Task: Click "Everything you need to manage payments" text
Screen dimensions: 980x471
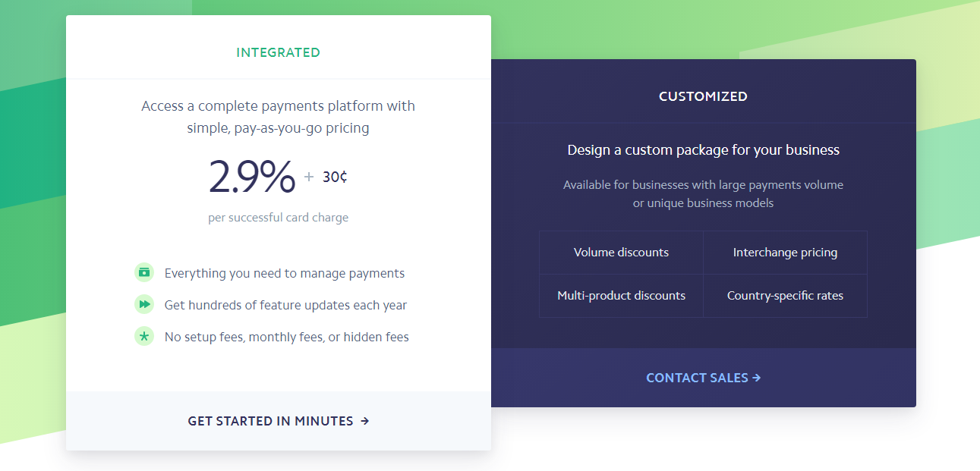Action: pyautogui.click(x=285, y=273)
